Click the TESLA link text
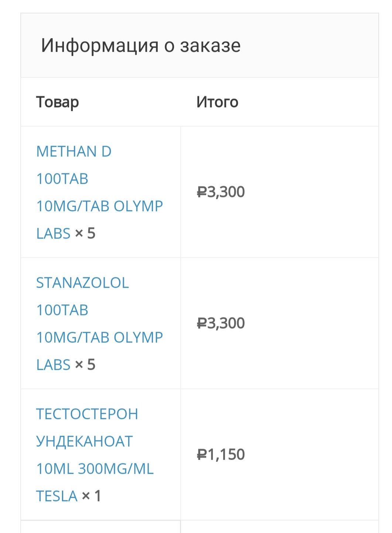Viewport: 392px width, 533px height. 57,496
